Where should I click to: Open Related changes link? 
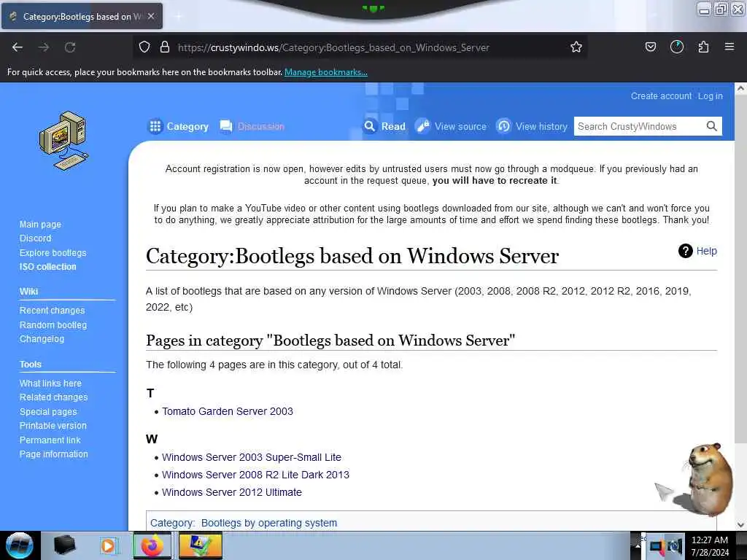(x=53, y=397)
